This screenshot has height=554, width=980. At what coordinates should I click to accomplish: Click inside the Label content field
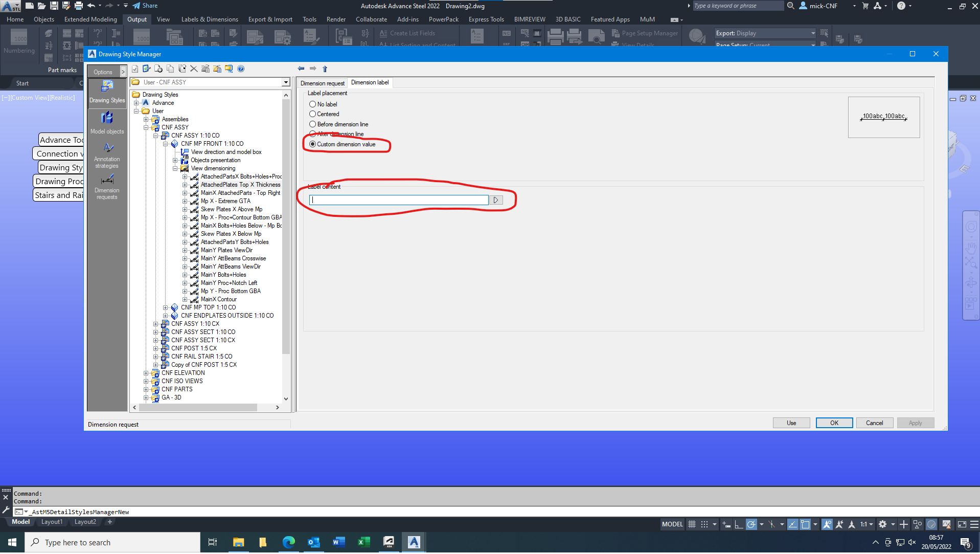399,200
